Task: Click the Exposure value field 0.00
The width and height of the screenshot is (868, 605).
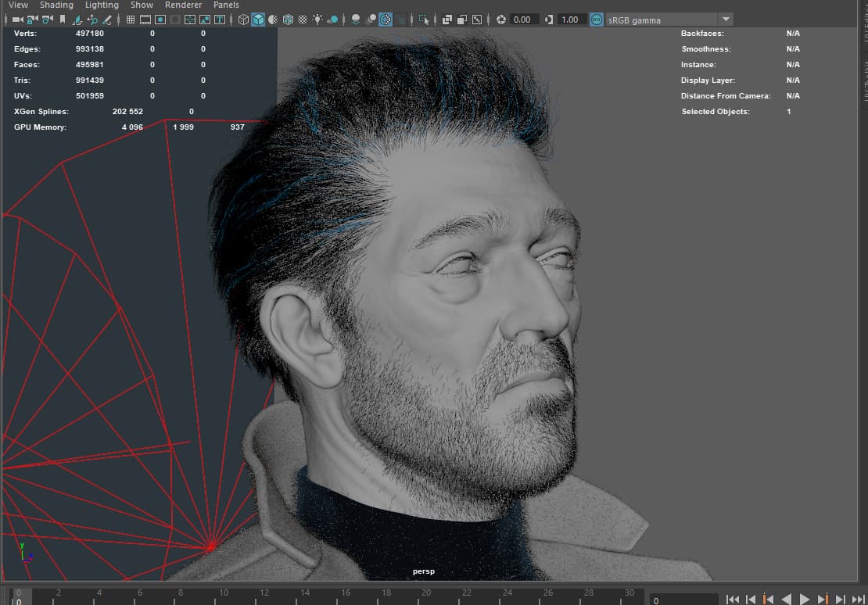Action: tap(524, 20)
